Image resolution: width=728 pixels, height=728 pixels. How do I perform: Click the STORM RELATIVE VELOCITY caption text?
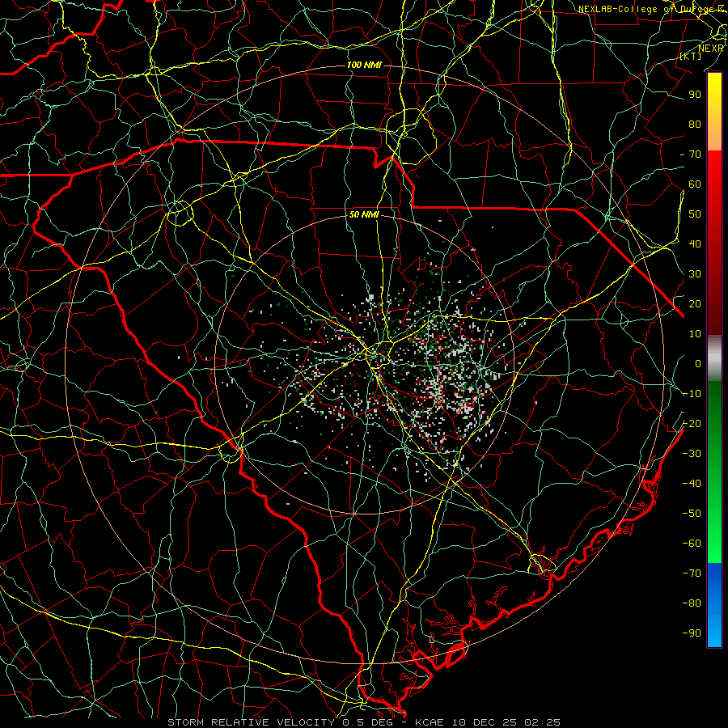[x=251, y=722]
